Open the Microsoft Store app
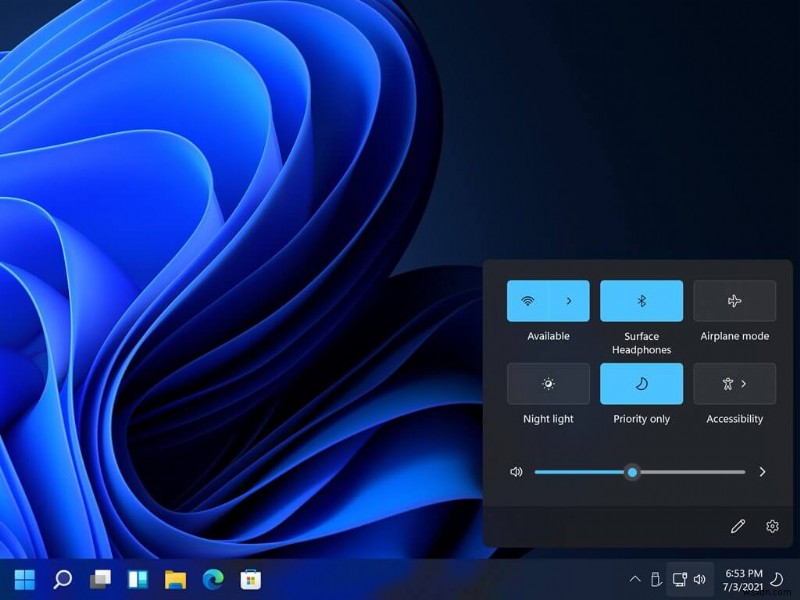 coord(249,579)
